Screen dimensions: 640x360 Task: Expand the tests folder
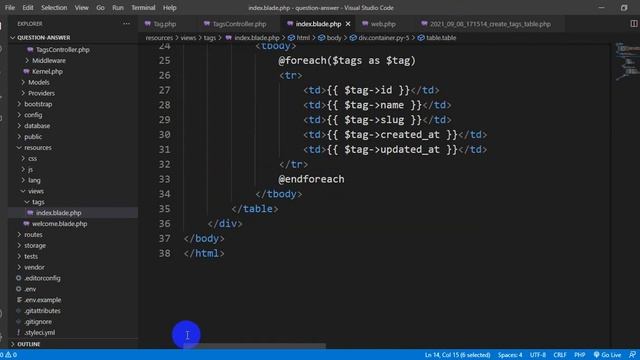pos(31,256)
